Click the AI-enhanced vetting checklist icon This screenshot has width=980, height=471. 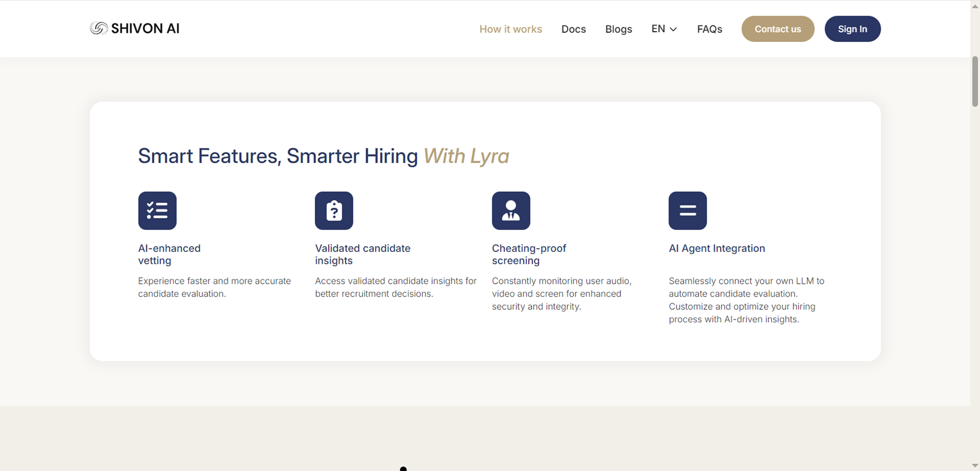tap(157, 211)
